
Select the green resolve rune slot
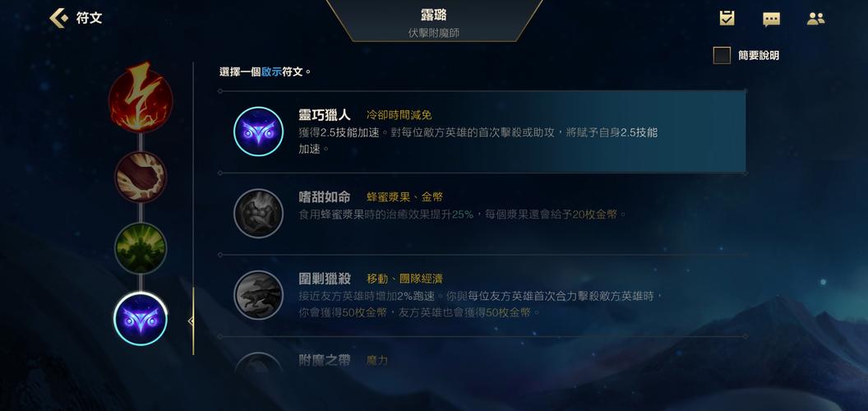point(141,247)
